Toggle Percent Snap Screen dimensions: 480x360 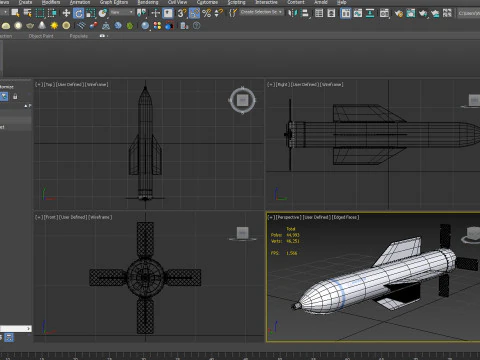pyautogui.click(x=207, y=13)
